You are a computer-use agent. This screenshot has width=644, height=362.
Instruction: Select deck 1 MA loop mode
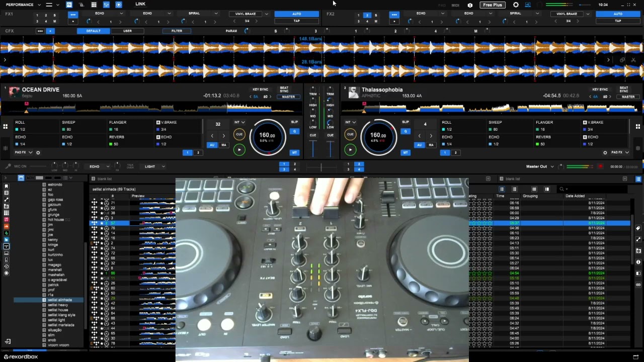click(x=224, y=145)
